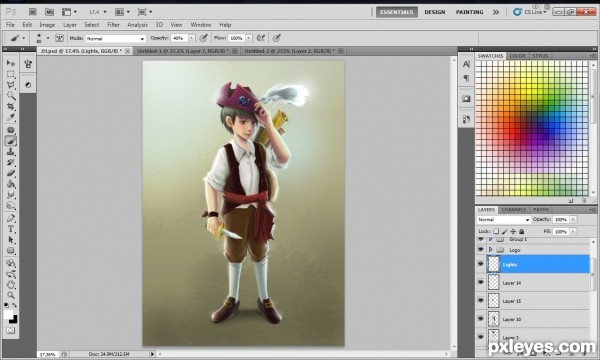Enable airbrush mode in options bar

pos(261,38)
